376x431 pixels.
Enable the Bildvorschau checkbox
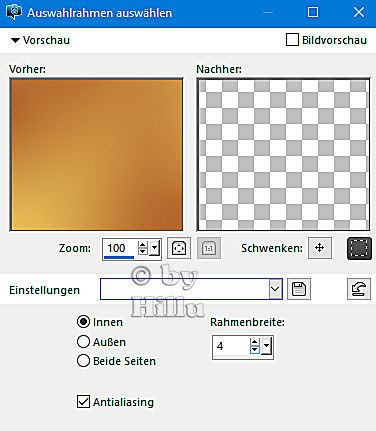click(292, 40)
